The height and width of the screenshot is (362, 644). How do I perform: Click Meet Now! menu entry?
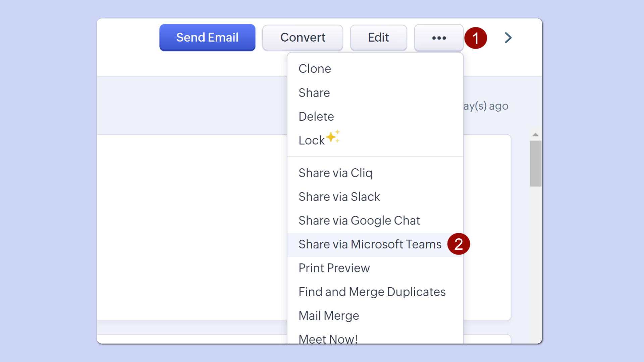(x=328, y=339)
